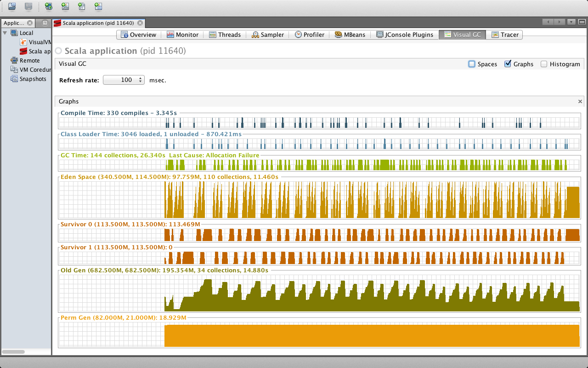Close the Scala application document tab
Image resolution: width=588 pixels, height=368 pixels.
click(x=140, y=23)
